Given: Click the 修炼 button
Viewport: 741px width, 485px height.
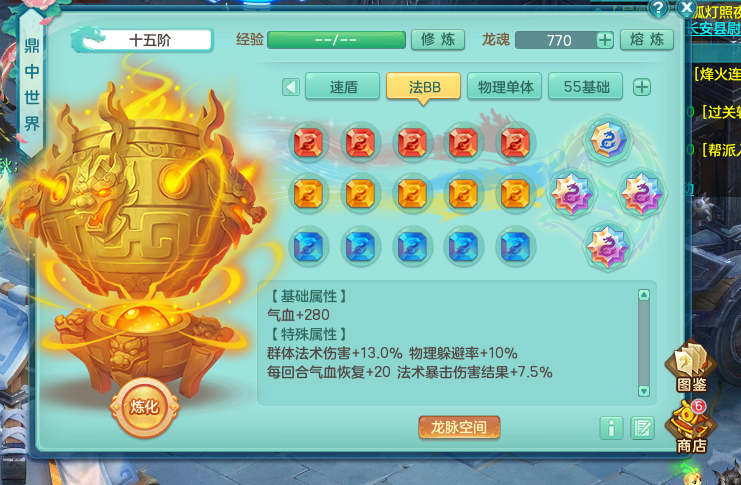Looking at the screenshot, I should [438, 40].
